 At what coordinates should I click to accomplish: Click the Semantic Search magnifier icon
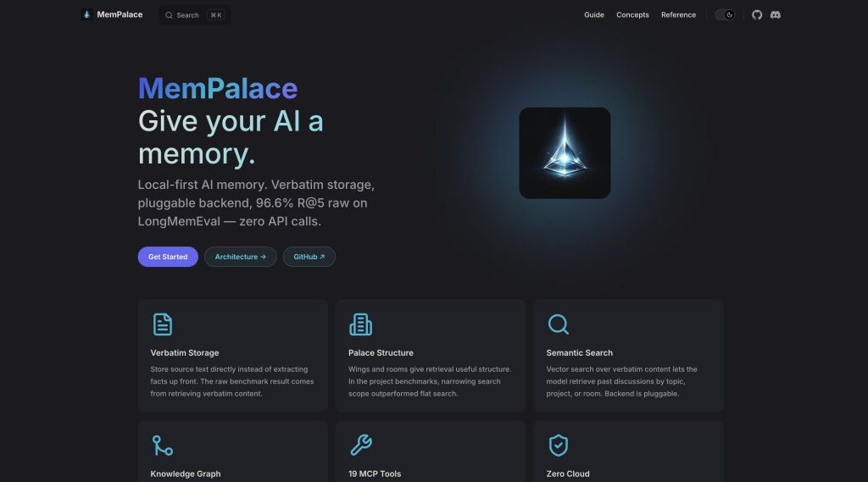click(x=558, y=324)
